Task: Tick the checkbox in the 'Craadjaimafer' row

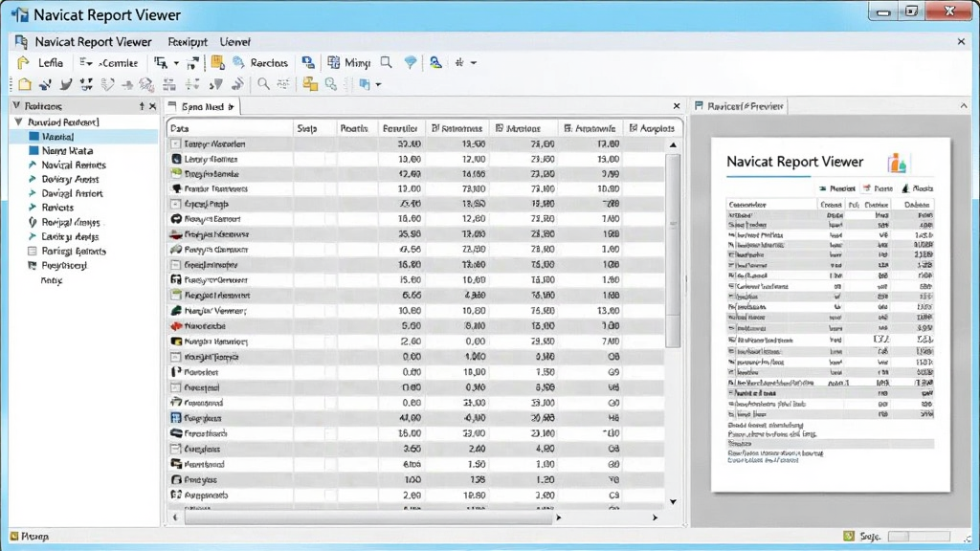Action: (x=176, y=265)
